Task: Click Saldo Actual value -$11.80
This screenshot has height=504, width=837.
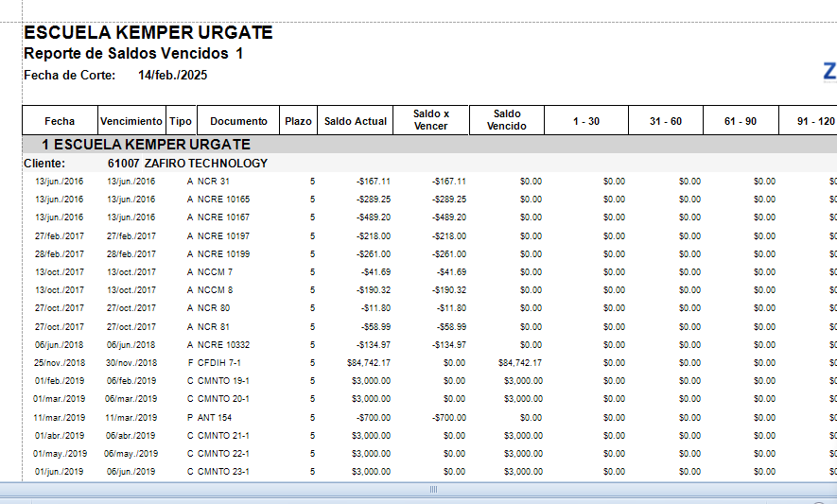Action: [376, 308]
